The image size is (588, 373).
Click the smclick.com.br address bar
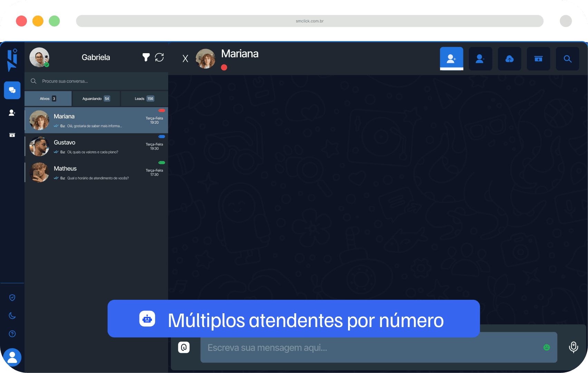pos(310,21)
